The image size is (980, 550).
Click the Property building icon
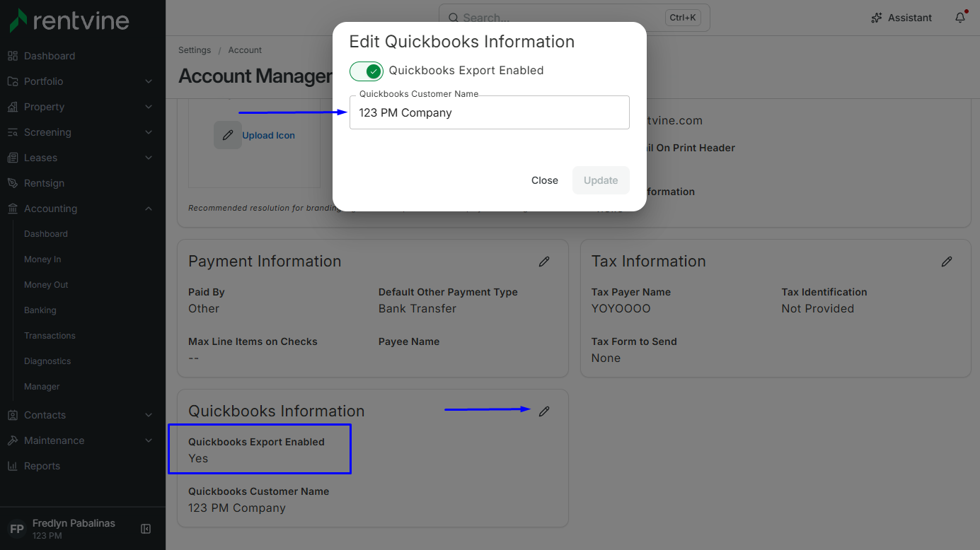pos(13,107)
